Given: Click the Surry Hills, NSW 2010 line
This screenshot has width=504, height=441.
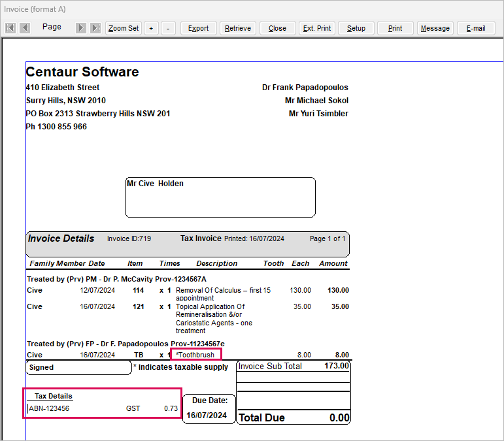Looking at the screenshot, I should pyautogui.click(x=66, y=101).
